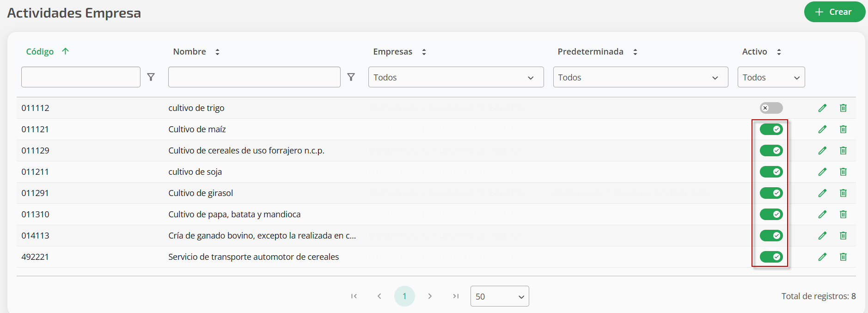Open the Empresas filter dropdown
The width and height of the screenshot is (868, 313).
pos(456,77)
